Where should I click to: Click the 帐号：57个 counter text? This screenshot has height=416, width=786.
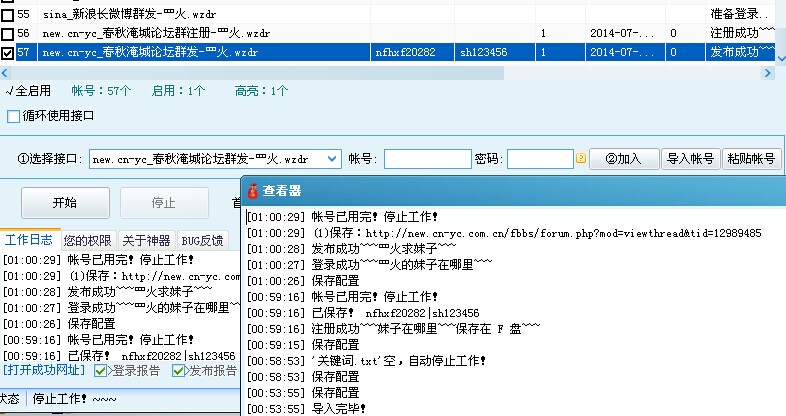(101, 91)
